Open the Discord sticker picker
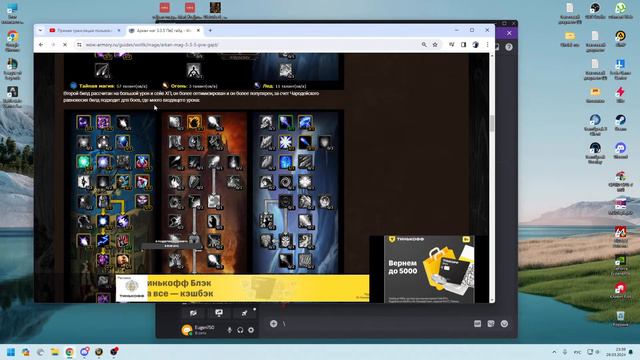The height and width of the screenshot is (360, 640). pyautogui.click(x=491, y=324)
